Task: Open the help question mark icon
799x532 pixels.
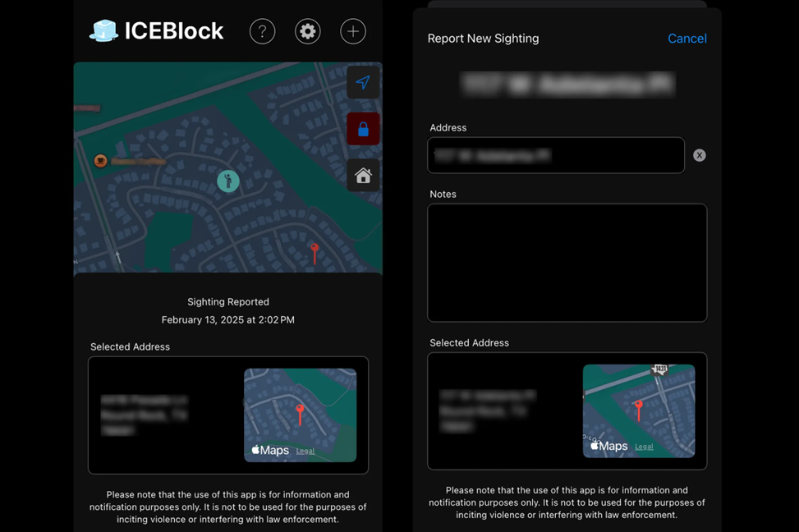Action: tap(263, 31)
